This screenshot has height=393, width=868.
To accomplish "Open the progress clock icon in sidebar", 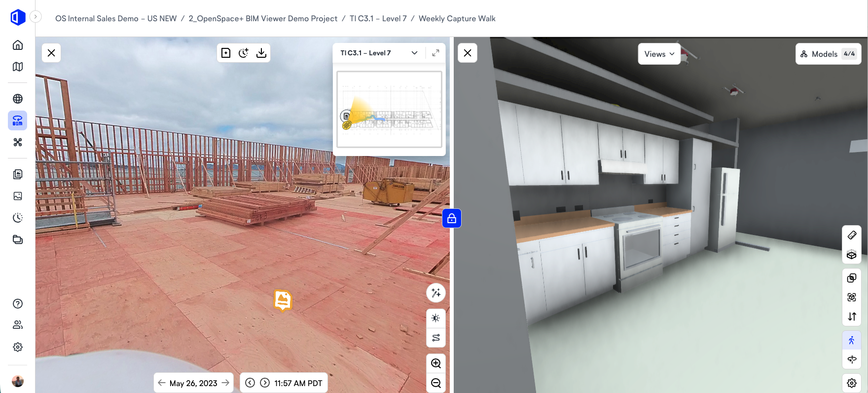I will 18,218.
